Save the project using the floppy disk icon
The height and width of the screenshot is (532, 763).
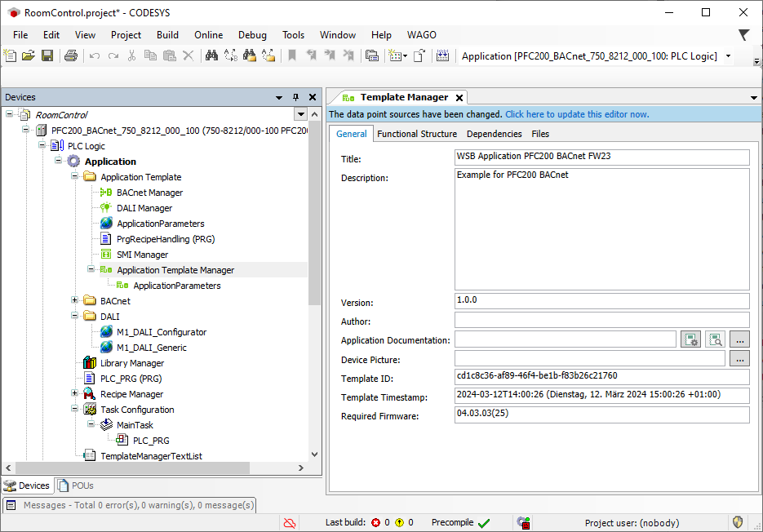47,56
